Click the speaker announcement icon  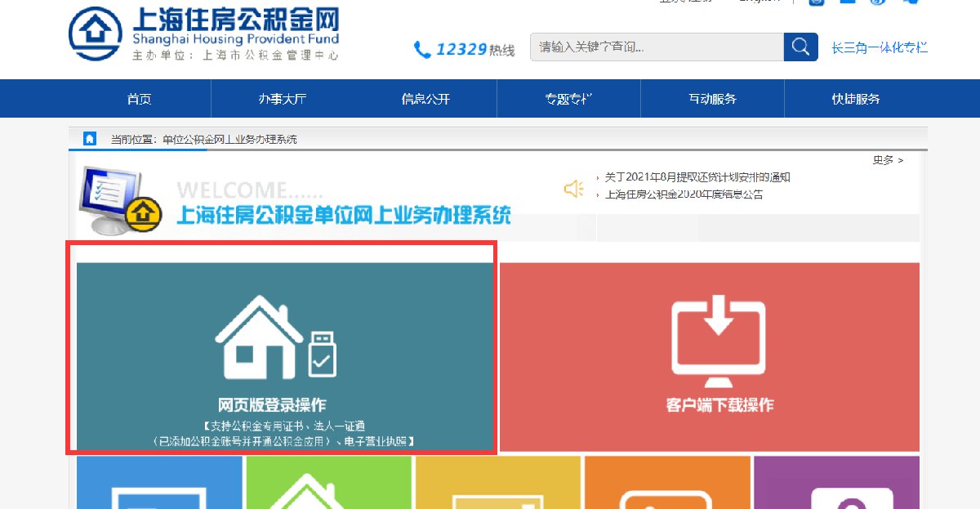coord(573,189)
